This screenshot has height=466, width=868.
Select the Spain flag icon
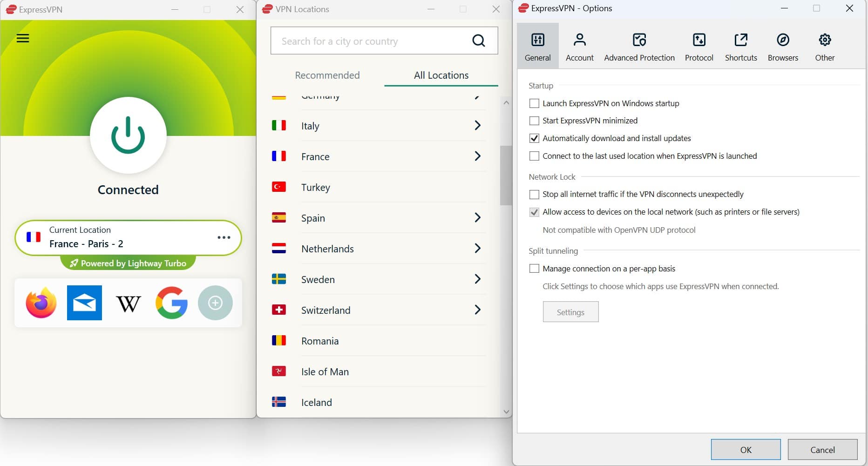pos(279,217)
